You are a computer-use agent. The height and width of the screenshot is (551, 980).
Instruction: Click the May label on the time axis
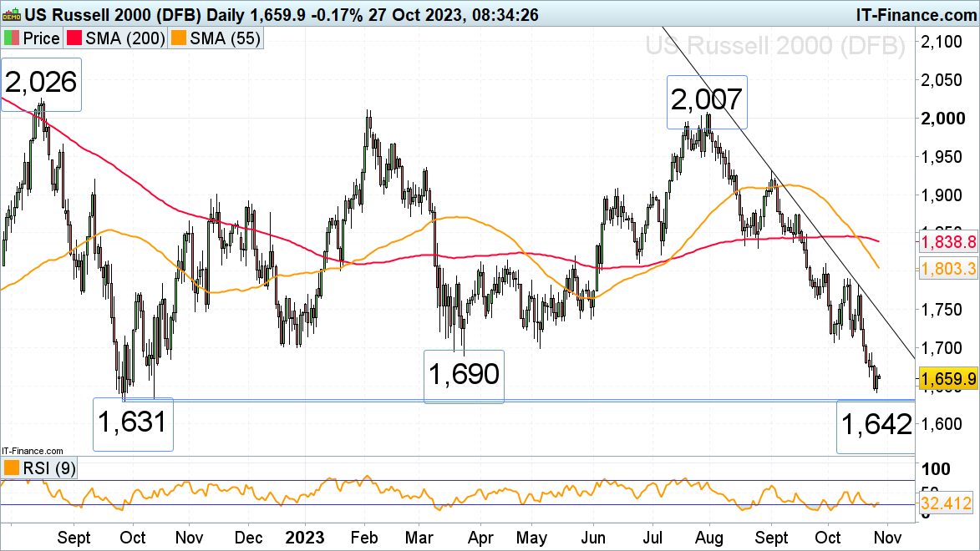click(531, 538)
